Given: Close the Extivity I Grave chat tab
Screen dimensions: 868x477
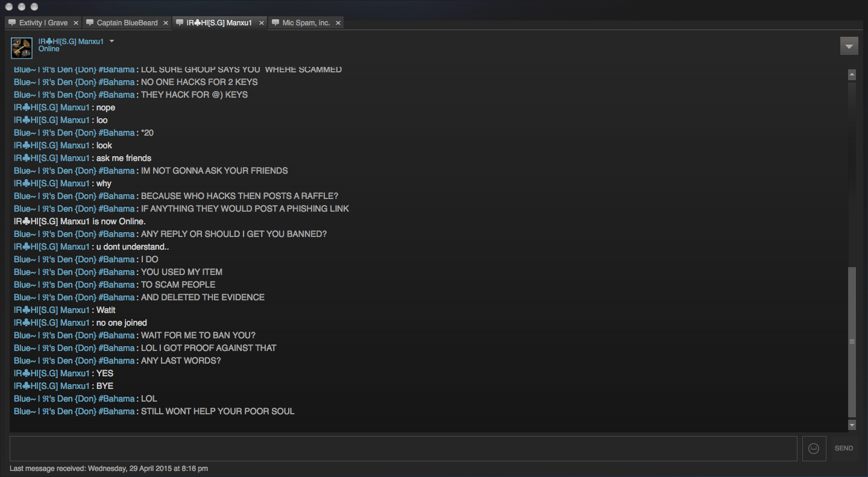Looking at the screenshot, I should 76,23.
